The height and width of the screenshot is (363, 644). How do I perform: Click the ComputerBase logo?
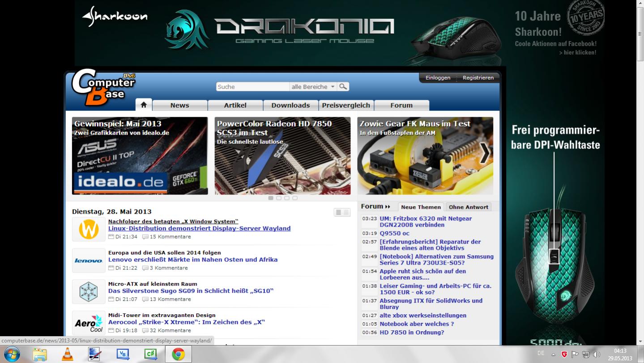(103, 87)
